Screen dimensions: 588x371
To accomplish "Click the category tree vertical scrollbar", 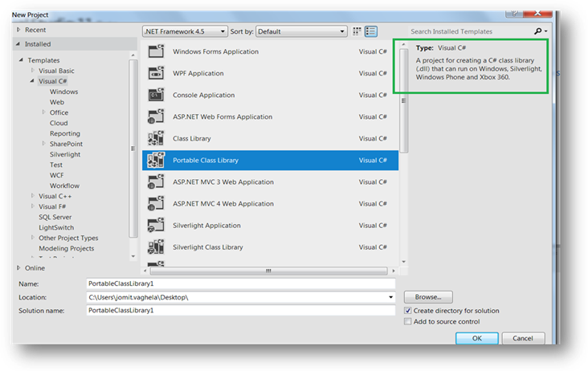I will point(133,149).
